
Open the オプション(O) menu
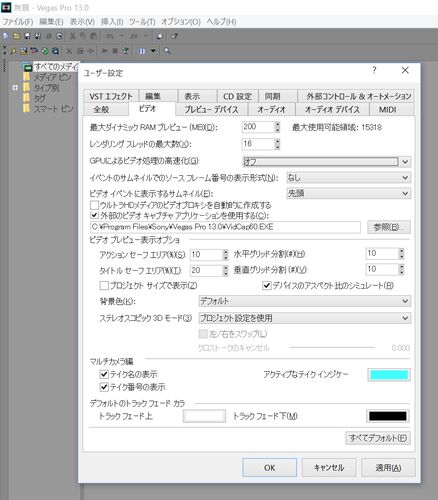click(181, 22)
